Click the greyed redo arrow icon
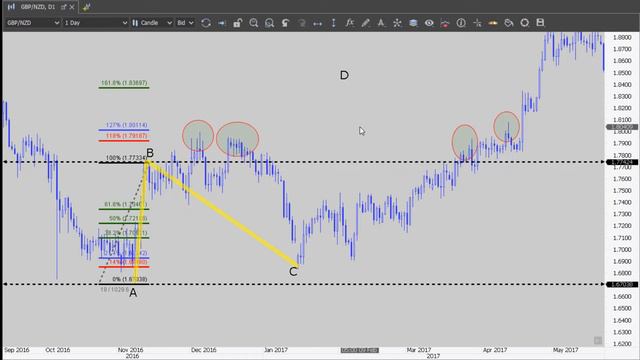 coord(302,23)
